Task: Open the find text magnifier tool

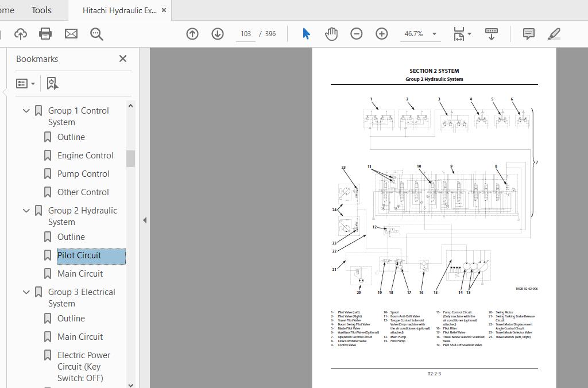Action: (96, 34)
